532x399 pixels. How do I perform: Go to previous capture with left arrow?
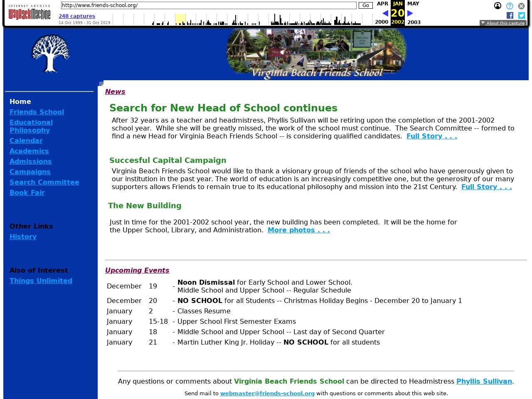pyautogui.click(x=385, y=13)
